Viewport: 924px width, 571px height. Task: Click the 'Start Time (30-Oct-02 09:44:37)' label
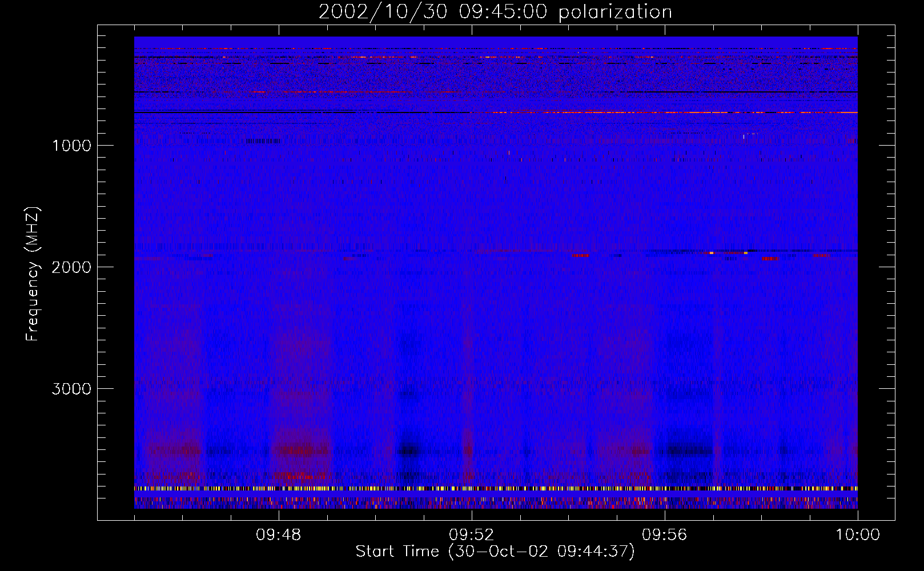point(495,552)
